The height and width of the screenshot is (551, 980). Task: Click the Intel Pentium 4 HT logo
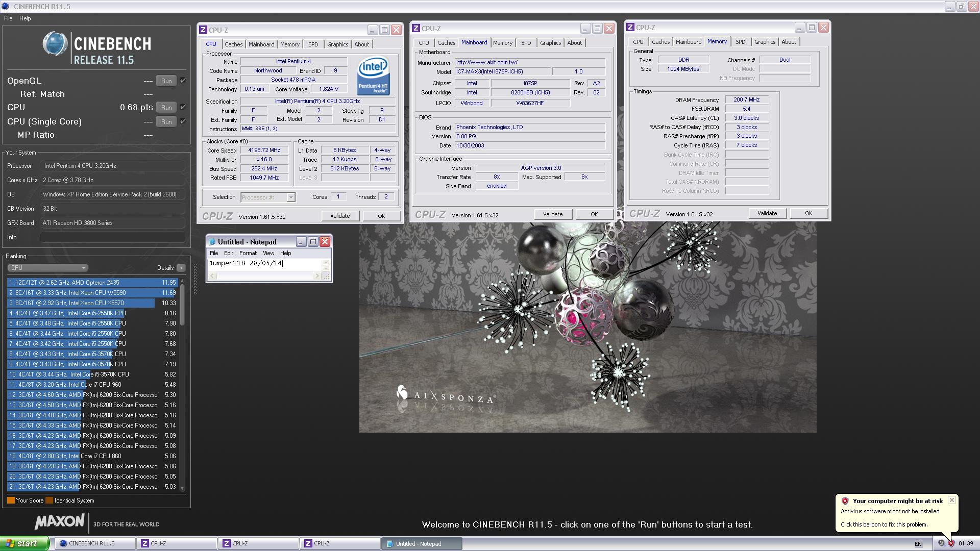(x=373, y=76)
